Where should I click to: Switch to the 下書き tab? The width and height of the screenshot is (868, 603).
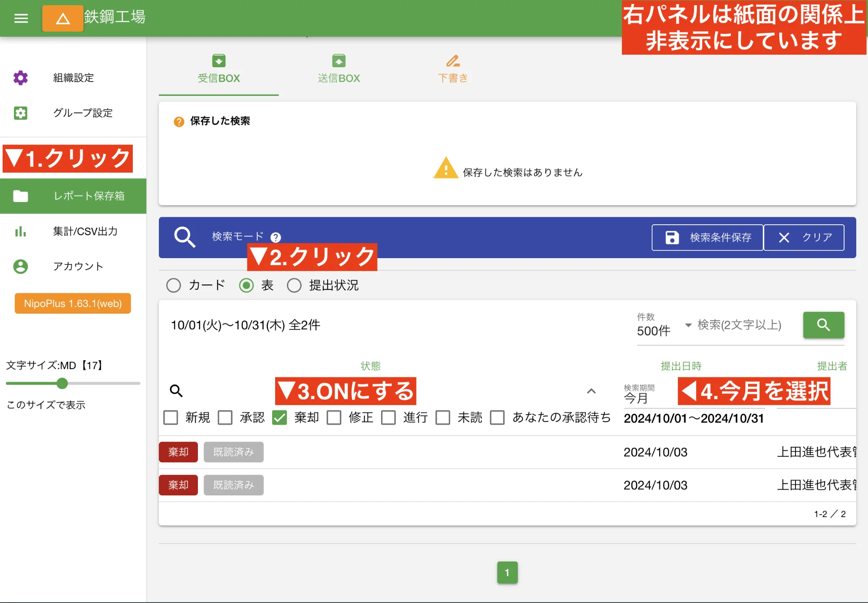(x=453, y=69)
